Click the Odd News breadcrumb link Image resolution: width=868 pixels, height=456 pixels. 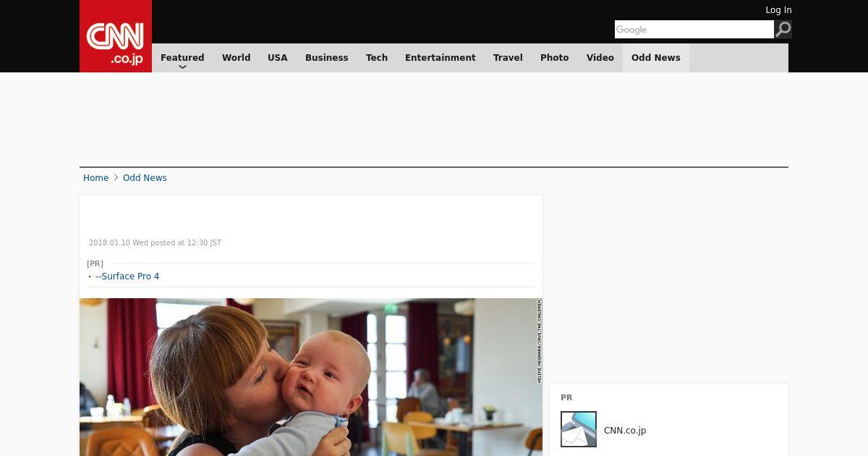pyautogui.click(x=145, y=178)
